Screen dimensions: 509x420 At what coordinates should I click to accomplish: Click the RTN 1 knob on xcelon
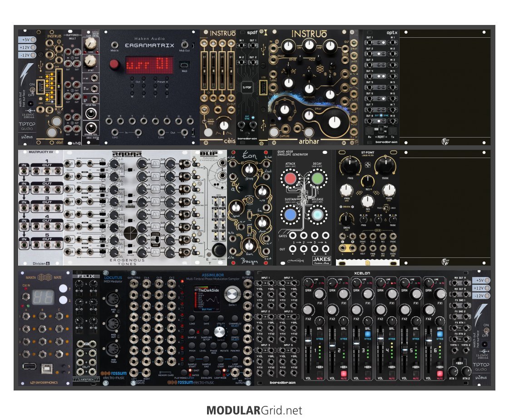tap(453, 371)
